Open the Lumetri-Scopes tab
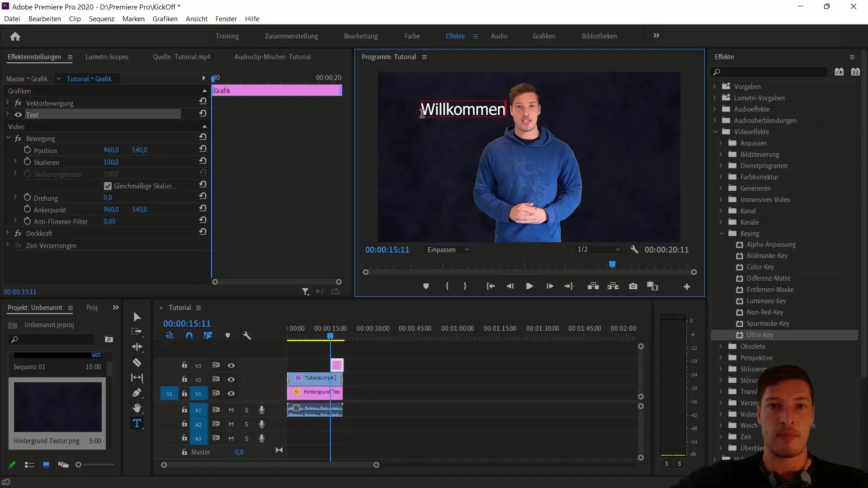 click(107, 56)
